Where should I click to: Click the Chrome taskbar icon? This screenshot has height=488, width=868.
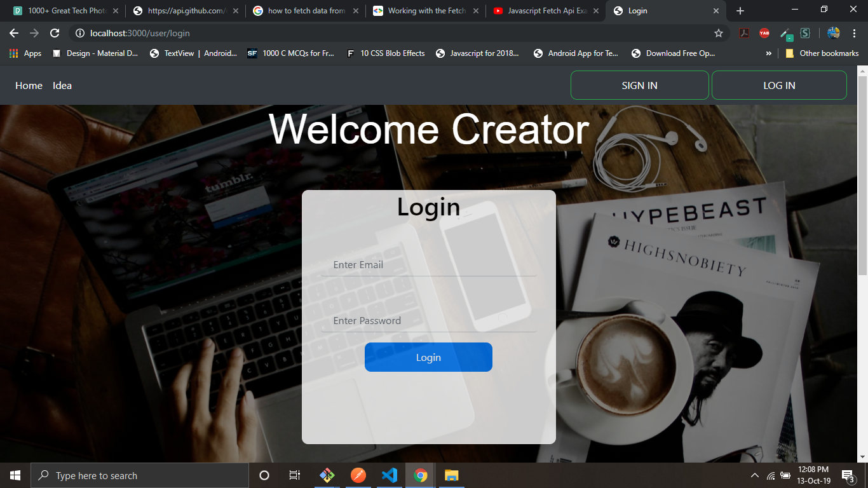click(x=420, y=475)
